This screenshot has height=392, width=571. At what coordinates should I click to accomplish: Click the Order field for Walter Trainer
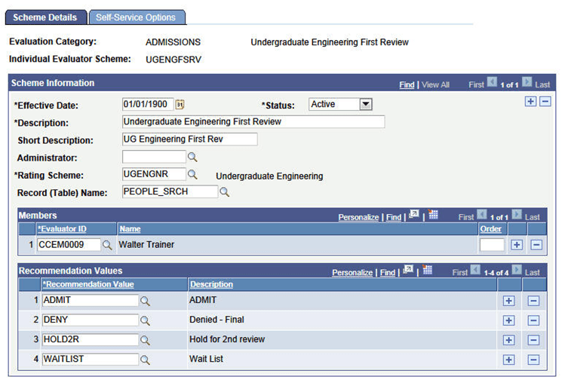click(x=492, y=245)
